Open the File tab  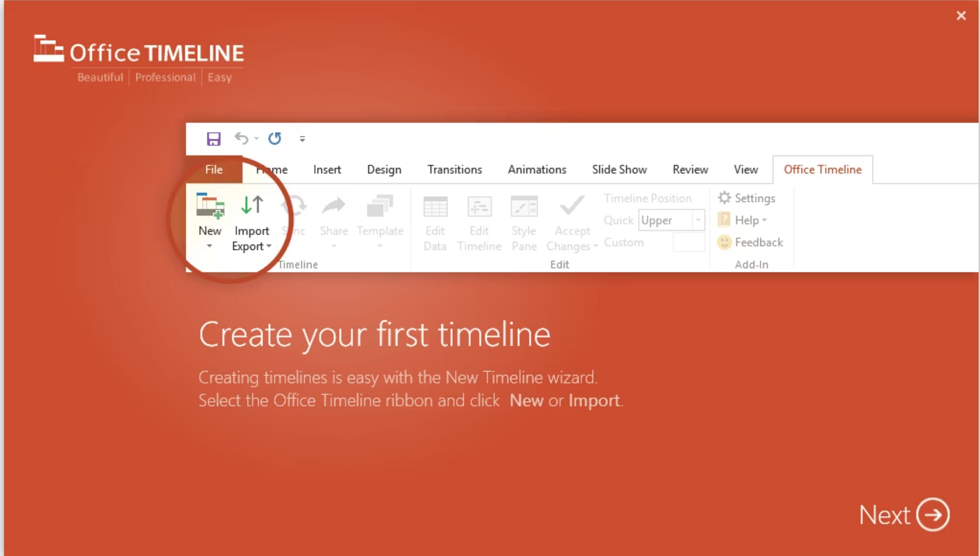coord(214,170)
